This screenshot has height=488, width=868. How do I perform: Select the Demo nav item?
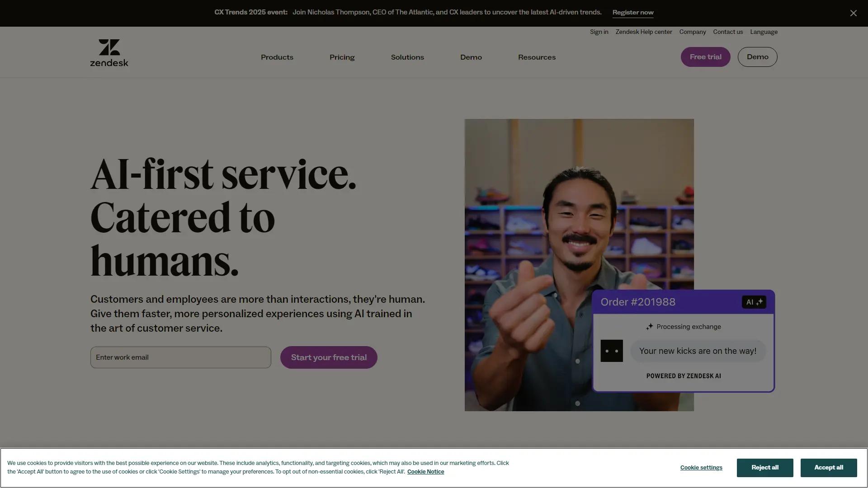[x=471, y=57]
